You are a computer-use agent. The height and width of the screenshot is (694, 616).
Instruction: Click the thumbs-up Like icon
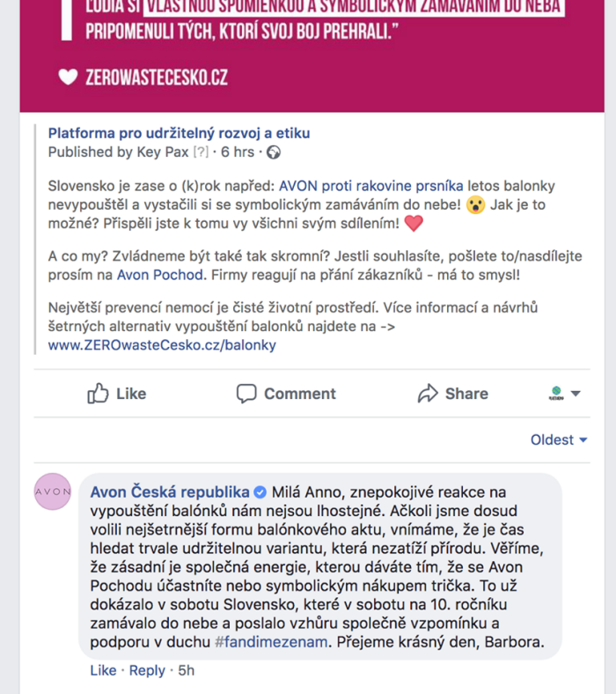98,393
